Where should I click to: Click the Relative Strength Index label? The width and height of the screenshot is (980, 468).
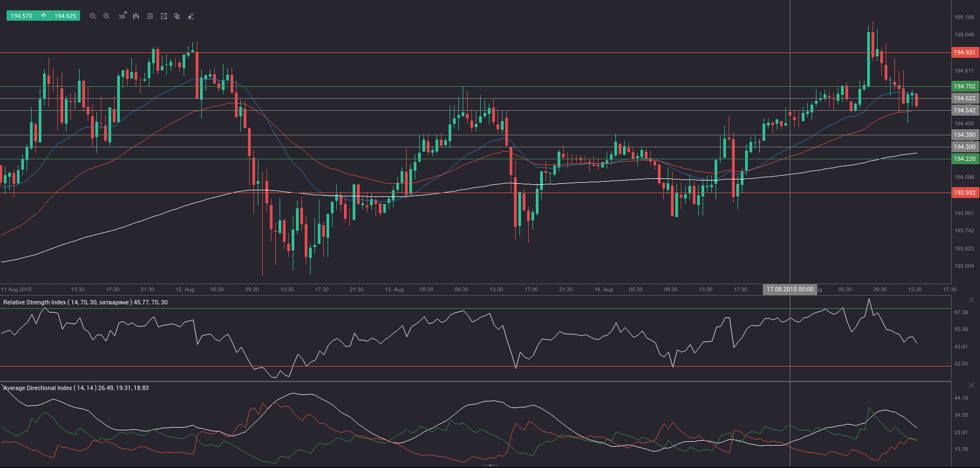(x=85, y=302)
